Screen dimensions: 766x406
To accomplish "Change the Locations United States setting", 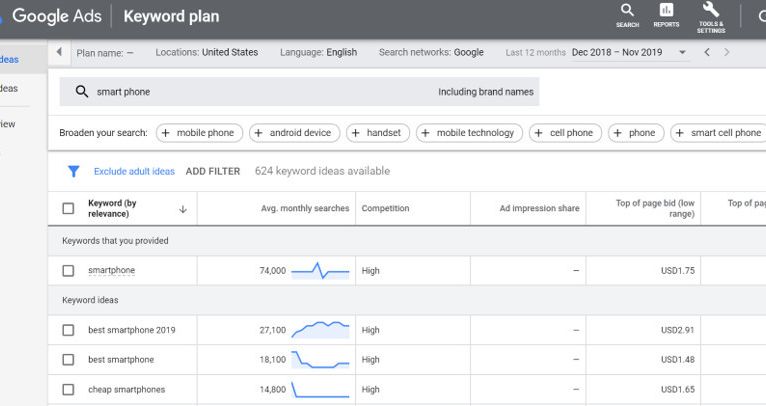I will [206, 52].
